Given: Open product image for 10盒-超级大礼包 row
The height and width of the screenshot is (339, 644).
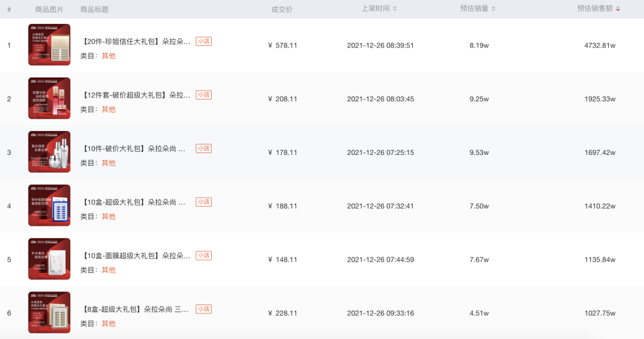Looking at the screenshot, I should pos(49,205).
